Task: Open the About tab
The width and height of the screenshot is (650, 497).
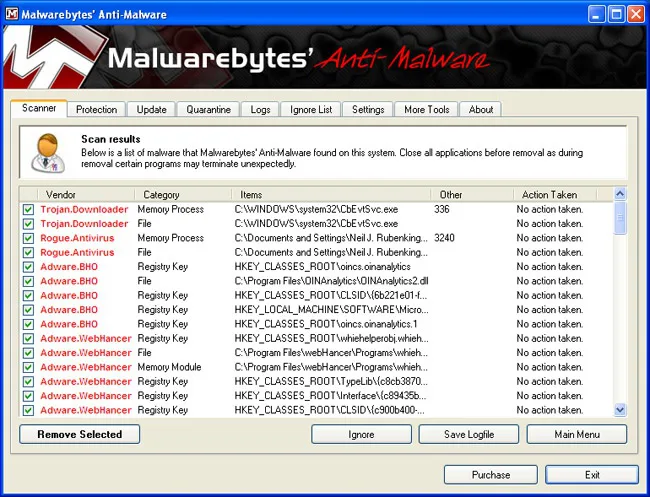Action: pyautogui.click(x=481, y=110)
